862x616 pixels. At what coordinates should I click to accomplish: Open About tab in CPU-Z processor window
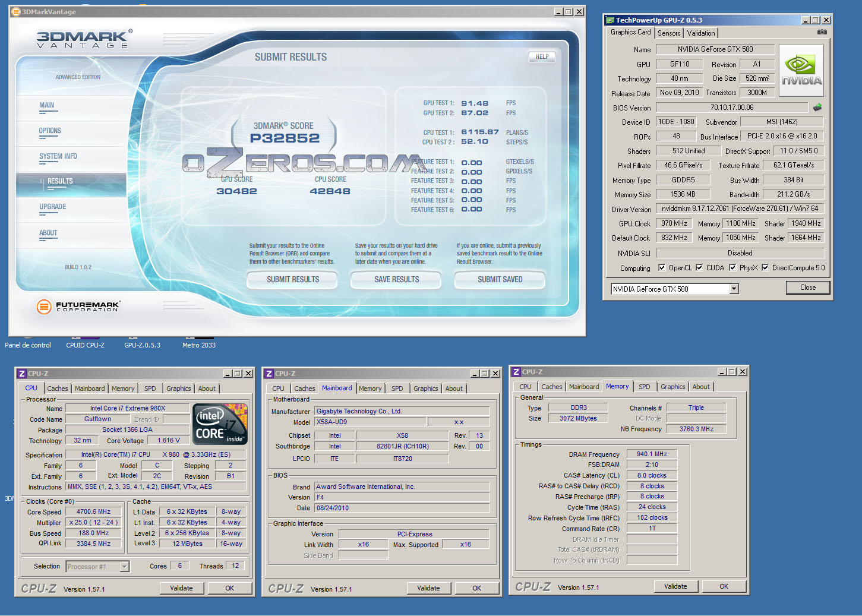[207, 388]
